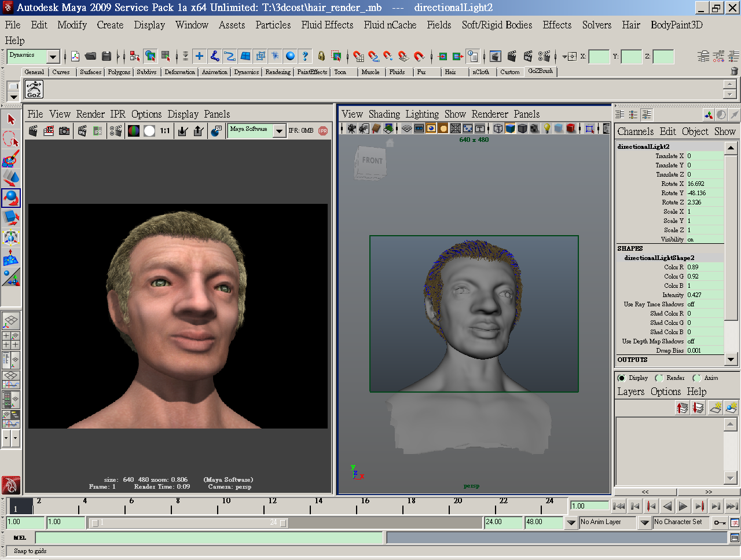Open scene using the folder icon

click(x=90, y=56)
